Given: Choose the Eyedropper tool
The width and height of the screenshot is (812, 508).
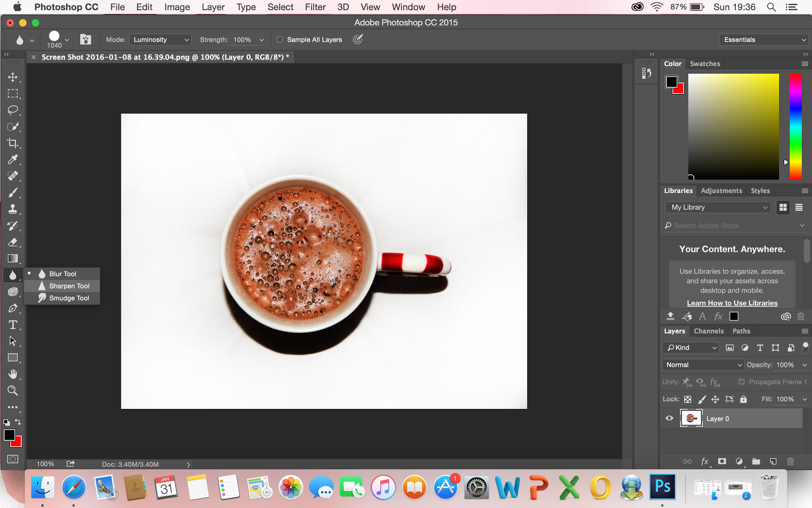Looking at the screenshot, I should click(13, 160).
